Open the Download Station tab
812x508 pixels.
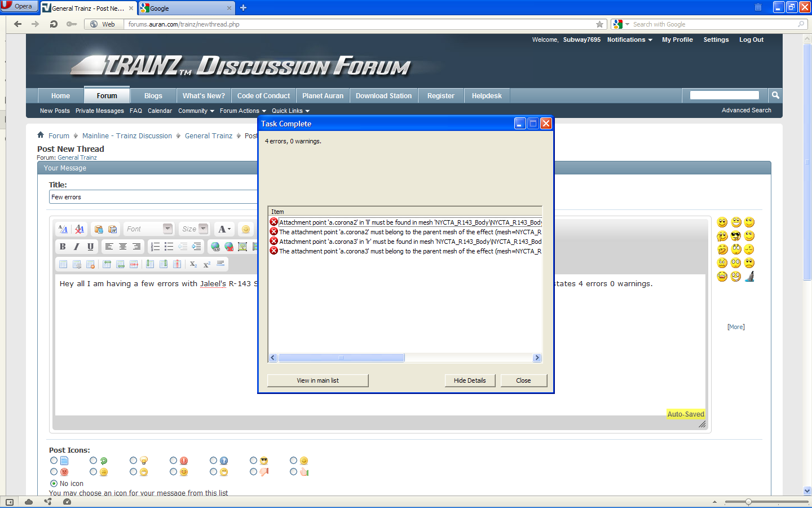click(x=383, y=96)
